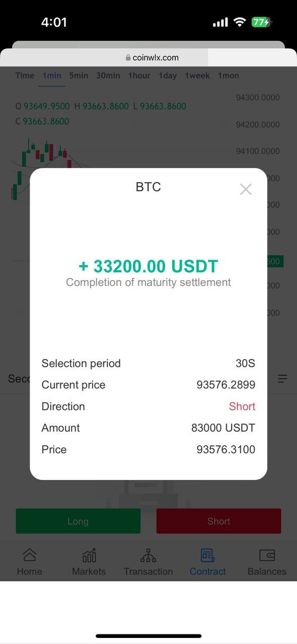
Task: Switch chart to 5min interval
Action: [79, 75]
